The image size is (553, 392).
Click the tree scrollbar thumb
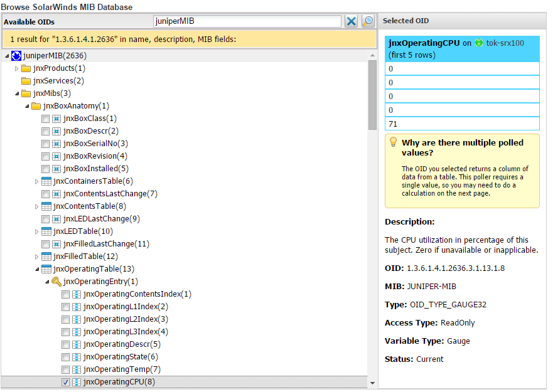tap(372, 95)
